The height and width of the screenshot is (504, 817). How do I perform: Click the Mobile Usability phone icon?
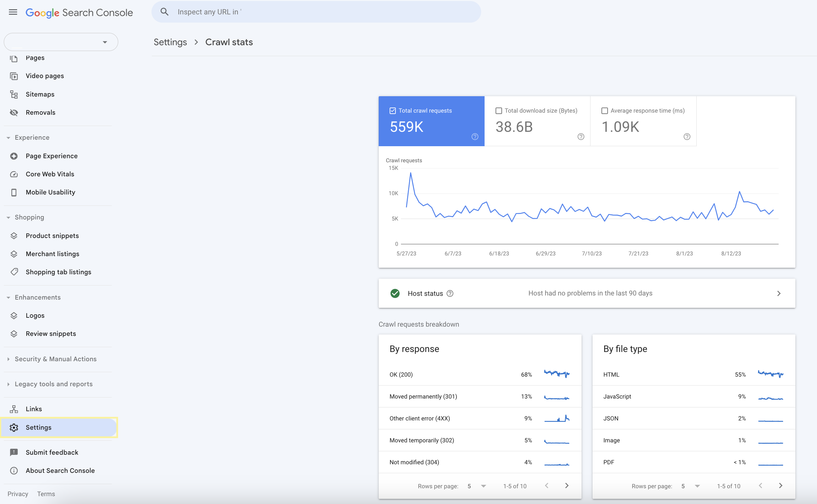click(14, 192)
